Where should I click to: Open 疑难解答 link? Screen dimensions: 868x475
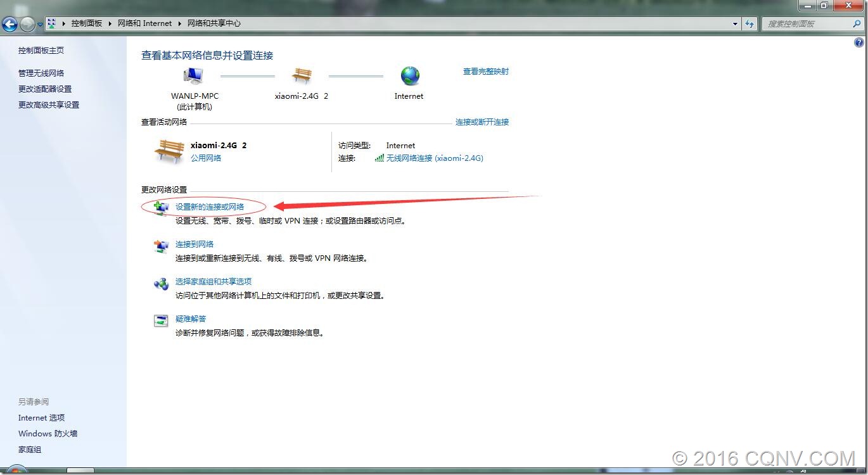191,319
